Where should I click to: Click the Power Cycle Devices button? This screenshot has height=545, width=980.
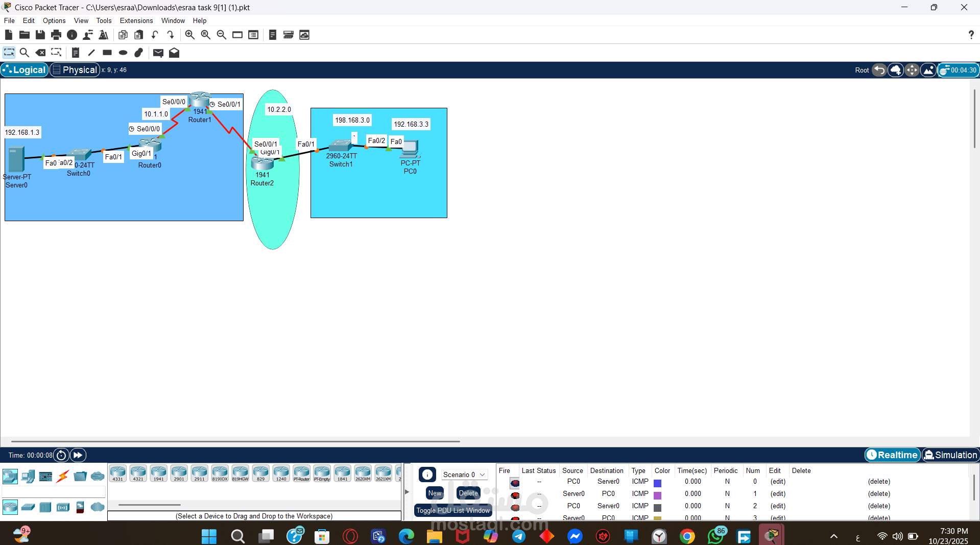61,455
